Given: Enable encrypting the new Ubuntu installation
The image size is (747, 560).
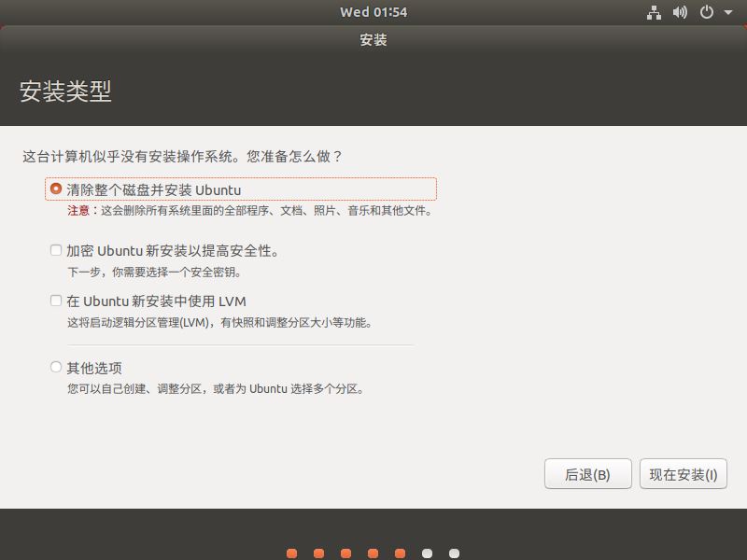Looking at the screenshot, I should (56, 250).
